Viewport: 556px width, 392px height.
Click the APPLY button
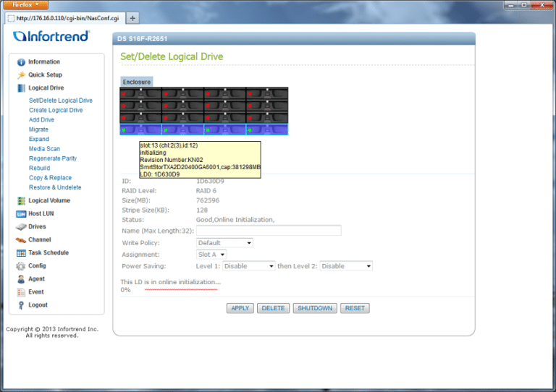coord(240,308)
